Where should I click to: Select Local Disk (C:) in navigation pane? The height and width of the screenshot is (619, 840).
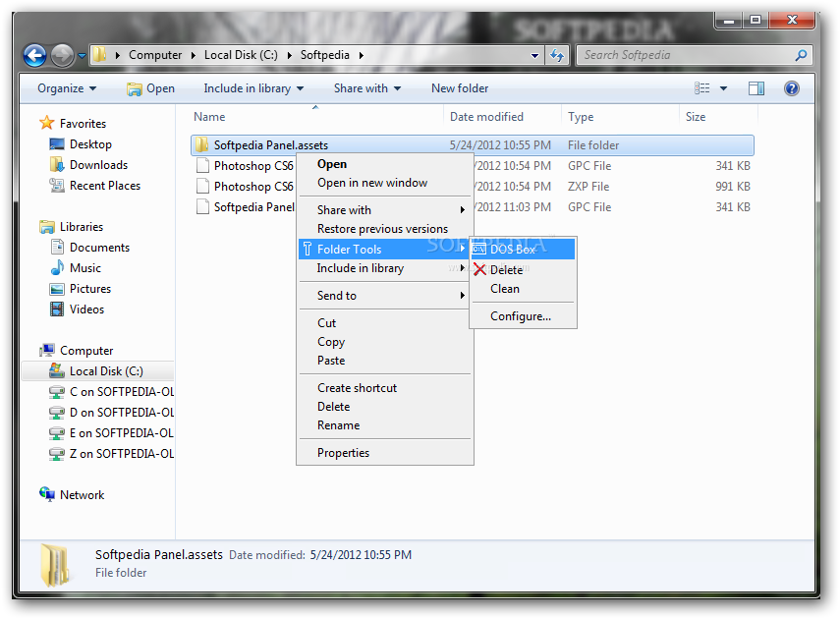tap(97, 370)
